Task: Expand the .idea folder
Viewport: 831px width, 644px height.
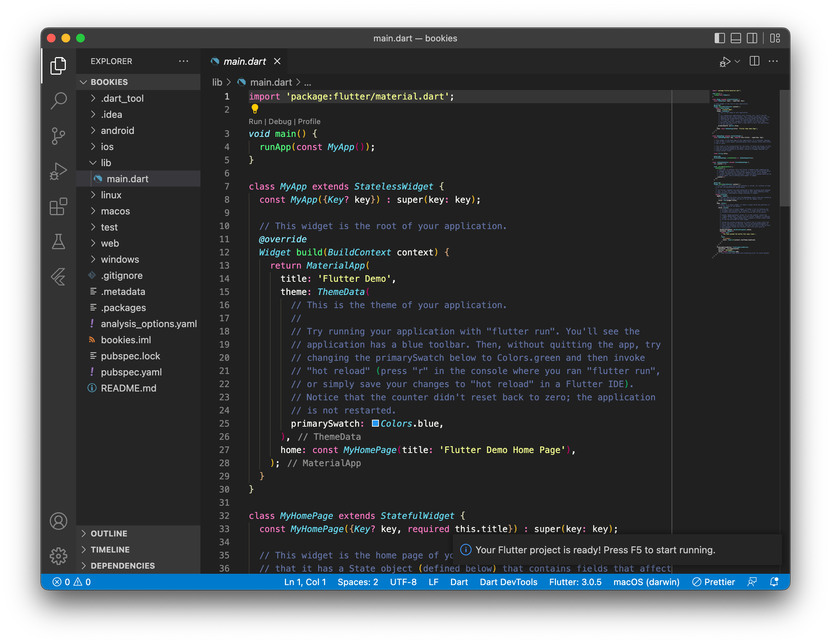Action: [139, 114]
